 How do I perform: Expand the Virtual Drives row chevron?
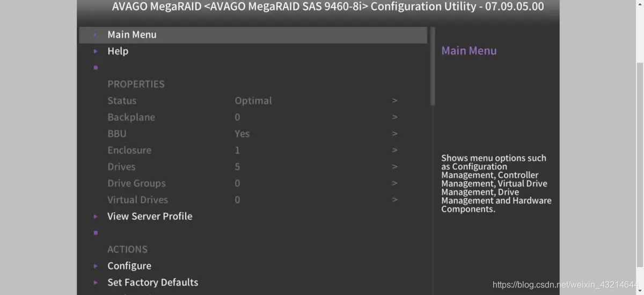point(394,199)
